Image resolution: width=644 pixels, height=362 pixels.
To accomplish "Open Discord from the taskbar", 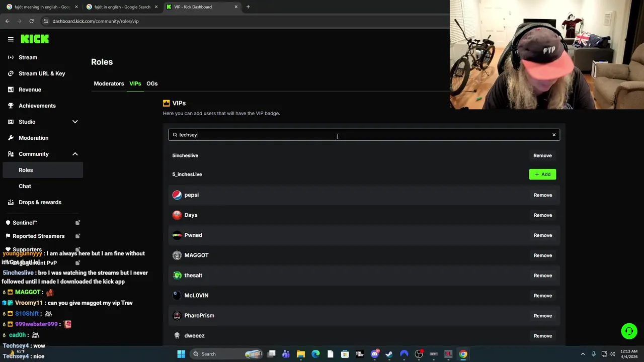I will [x=374, y=354].
